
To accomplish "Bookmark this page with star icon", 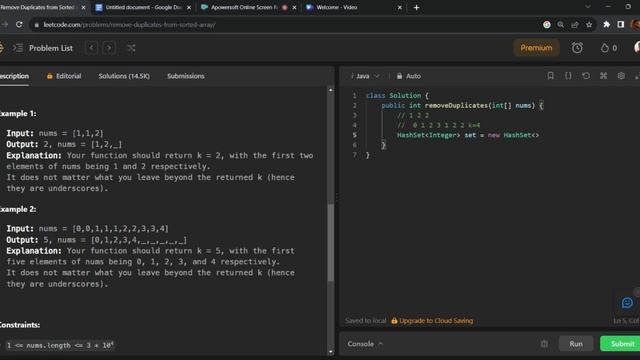I will [x=589, y=24].
